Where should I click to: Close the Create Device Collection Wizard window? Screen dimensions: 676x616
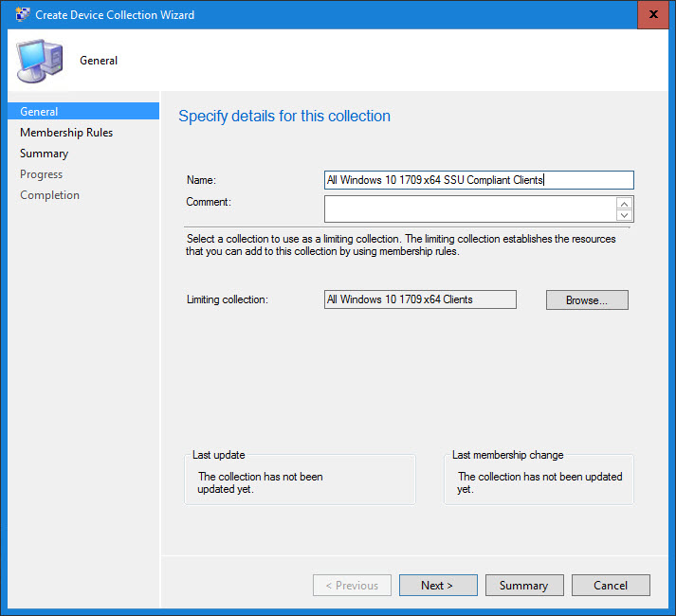[x=655, y=15]
